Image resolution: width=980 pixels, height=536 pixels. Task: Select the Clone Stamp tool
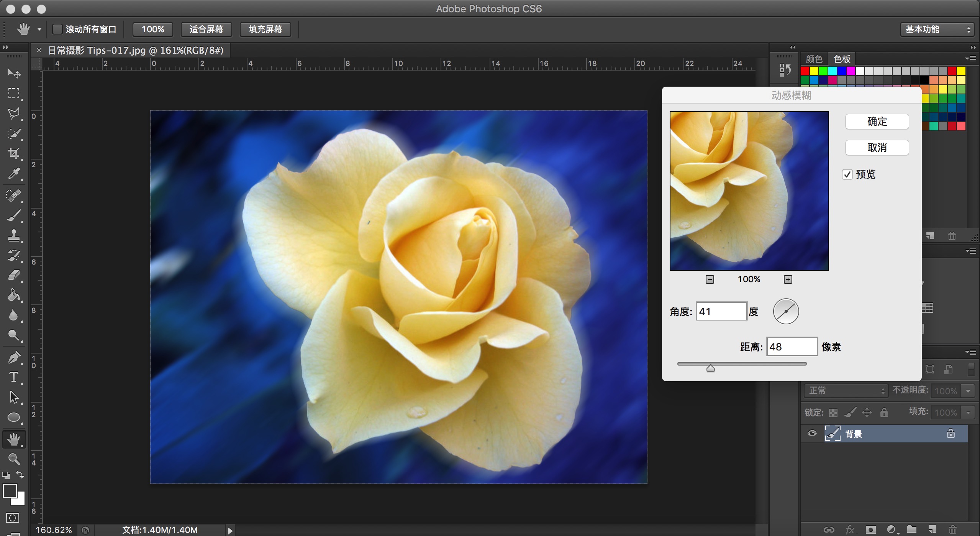click(14, 235)
